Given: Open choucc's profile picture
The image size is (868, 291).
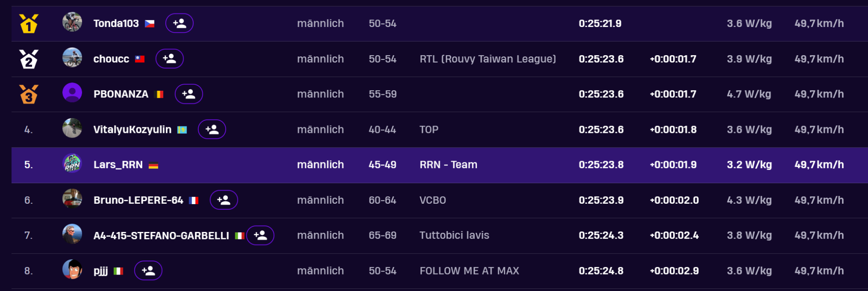Looking at the screenshot, I should [72, 57].
